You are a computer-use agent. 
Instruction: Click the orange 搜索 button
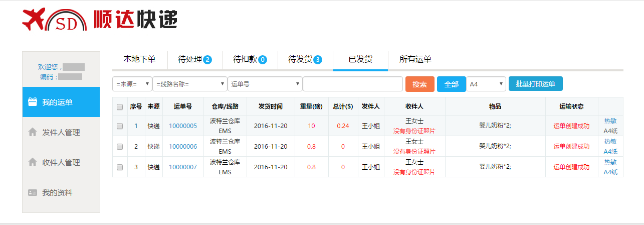tap(419, 84)
